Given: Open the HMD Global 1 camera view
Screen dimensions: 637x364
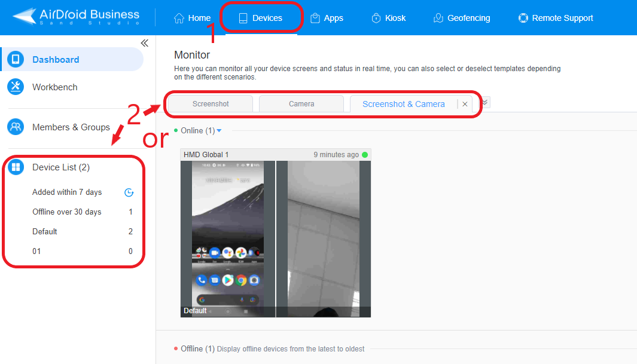Looking at the screenshot, I should click(324, 238).
